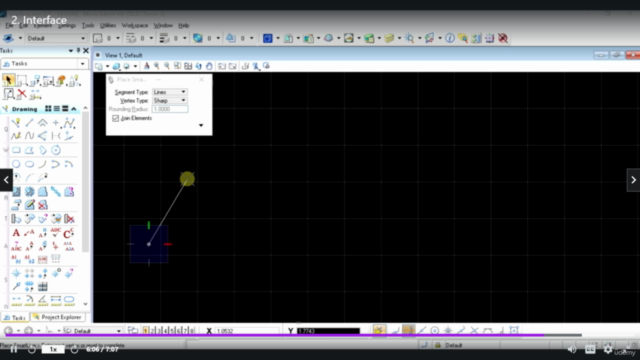Switch Drawing task to list layout view

pos(57,109)
